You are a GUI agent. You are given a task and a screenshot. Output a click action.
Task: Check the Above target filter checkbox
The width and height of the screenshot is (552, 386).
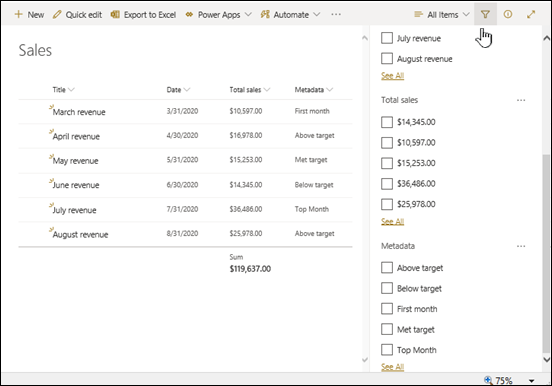pos(387,268)
